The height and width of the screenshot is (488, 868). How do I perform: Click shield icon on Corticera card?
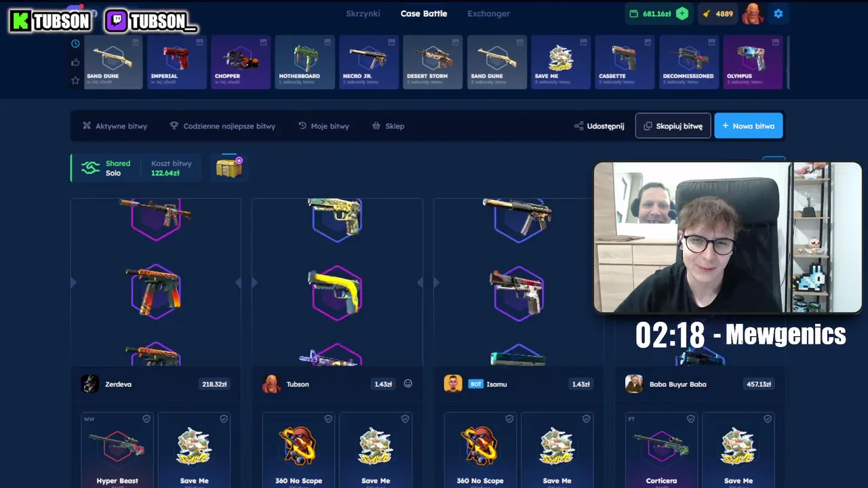[691, 420]
